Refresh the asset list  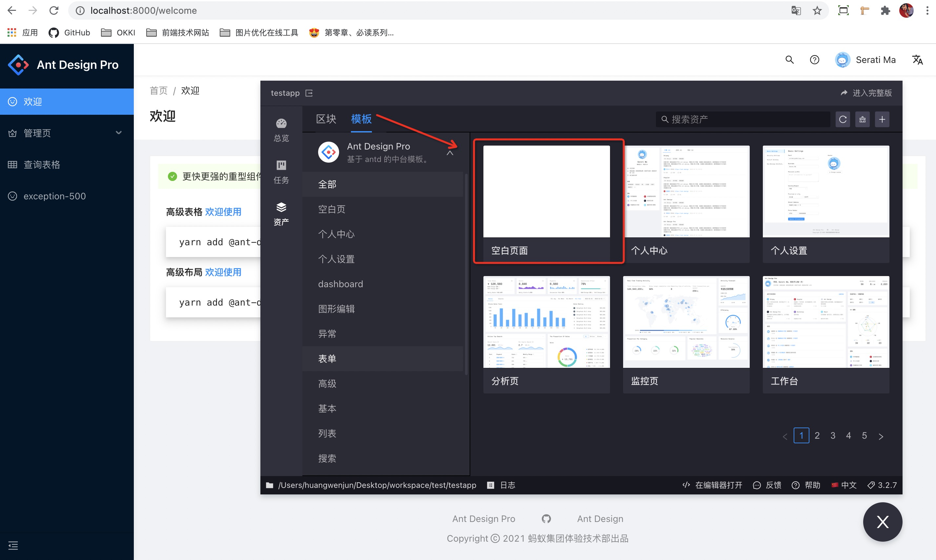843,119
